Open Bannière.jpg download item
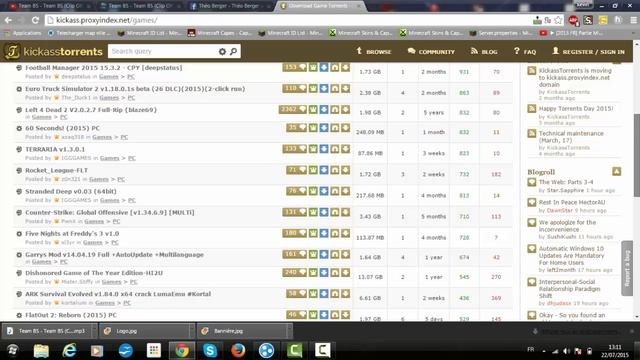The width and height of the screenshot is (640, 360). tap(242, 331)
